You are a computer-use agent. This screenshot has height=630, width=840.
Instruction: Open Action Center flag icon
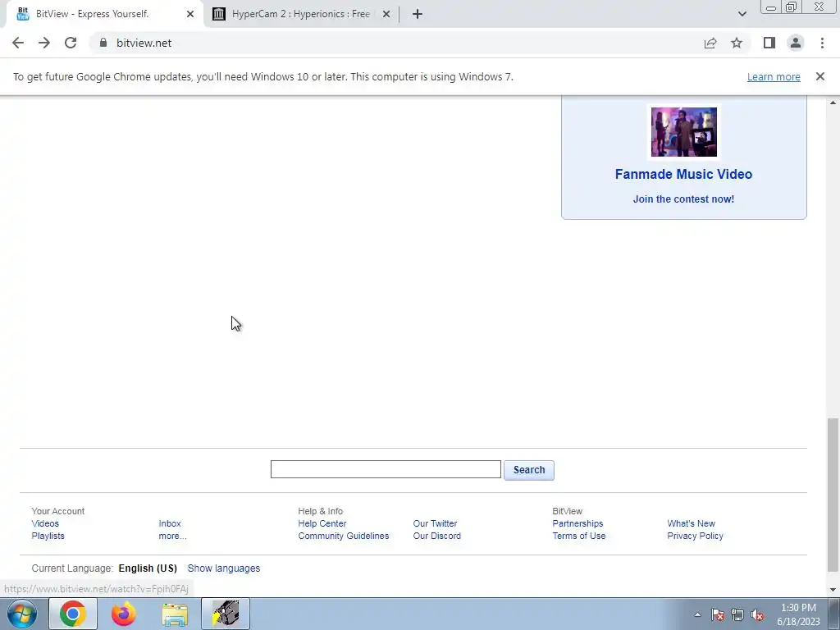pos(718,614)
